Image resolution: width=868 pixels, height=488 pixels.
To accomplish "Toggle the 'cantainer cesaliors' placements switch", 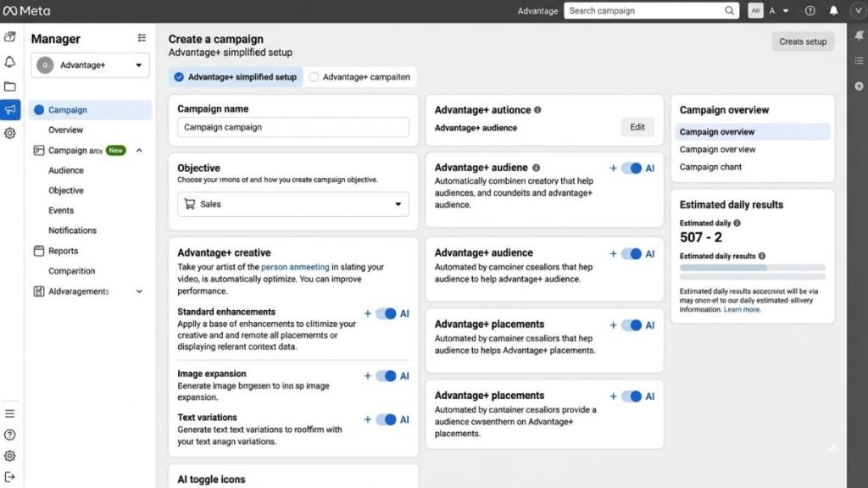I will pos(632,396).
